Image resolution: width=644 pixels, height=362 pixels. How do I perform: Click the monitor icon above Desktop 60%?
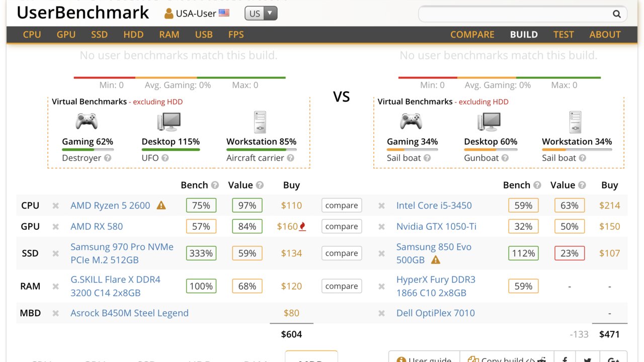pos(490,122)
